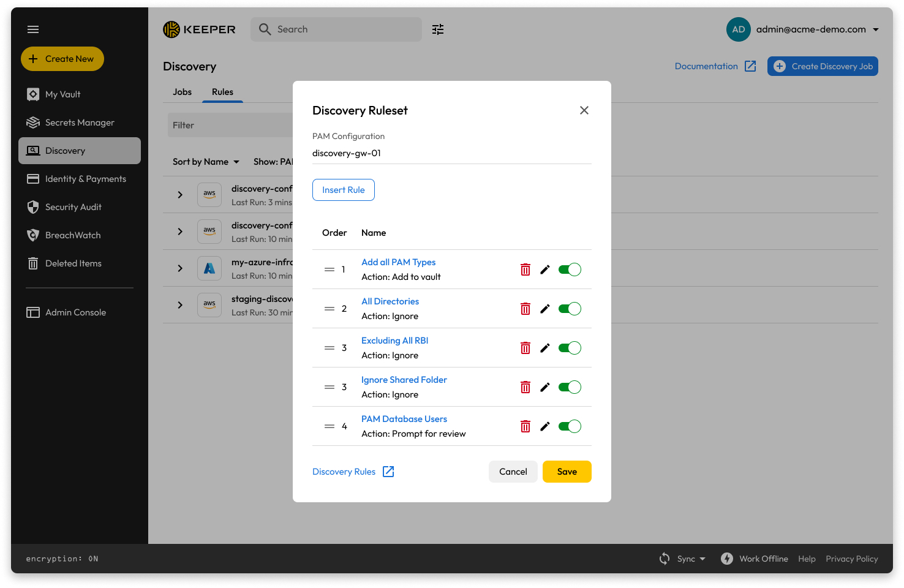The width and height of the screenshot is (904, 588).
Task: Open Security Audit in sidebar
Action: 73,207
